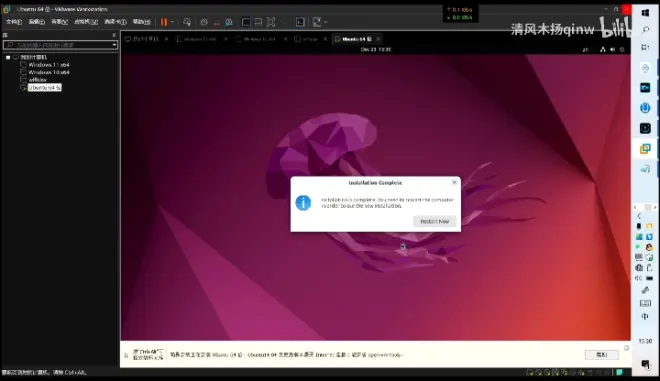
Task: Open the Ubuntu volume icon in top bar
Action: [x=612, y=49]
